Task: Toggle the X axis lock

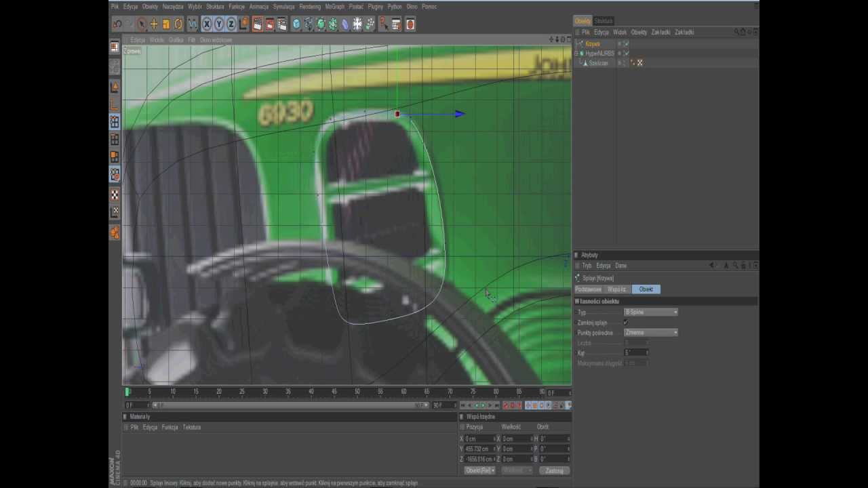Action: (x=207, y=24)
